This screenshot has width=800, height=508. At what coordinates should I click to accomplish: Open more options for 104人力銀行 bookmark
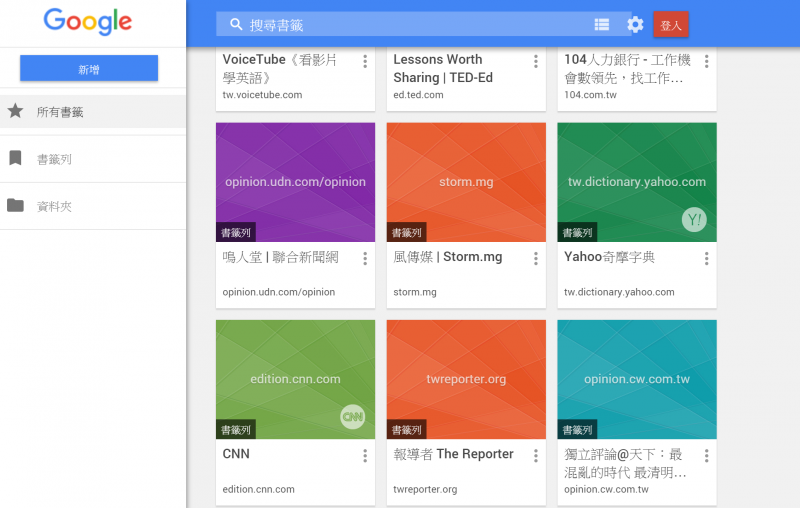(707, 61)
